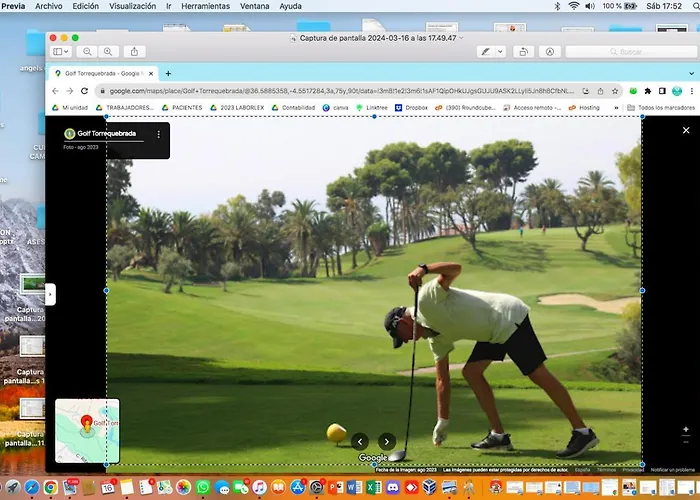
Task: Open the Archivo menu
Action: (49, 6)
